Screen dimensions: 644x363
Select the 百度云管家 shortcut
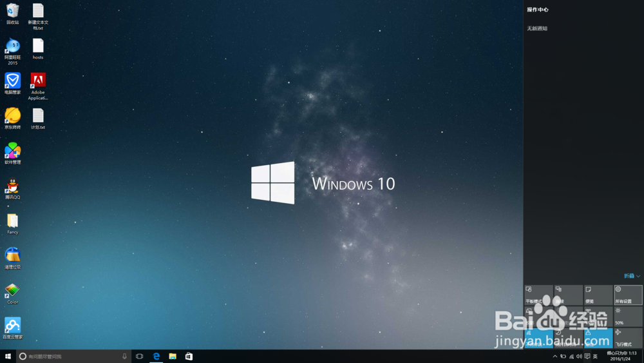pos(13,328)
